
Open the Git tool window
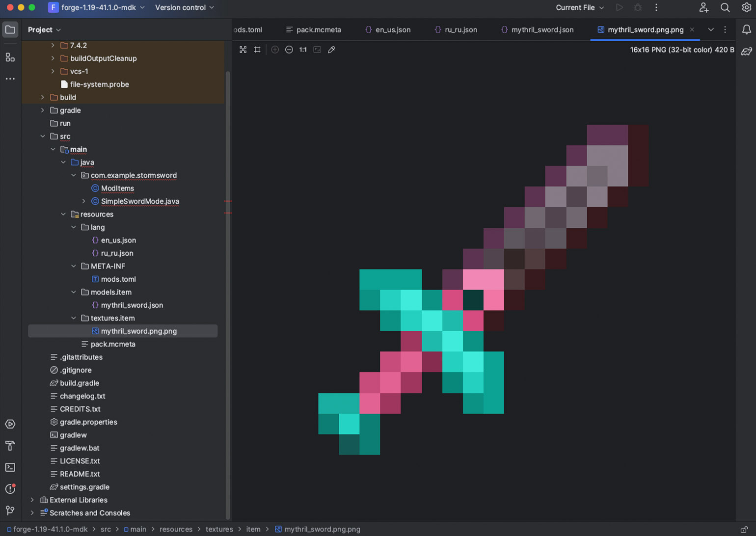tap(10, 510)
